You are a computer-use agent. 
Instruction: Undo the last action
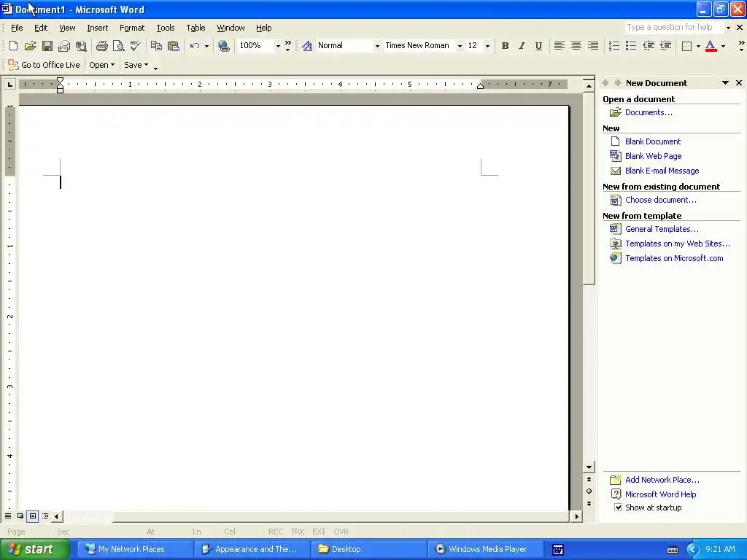click(194, 46)
